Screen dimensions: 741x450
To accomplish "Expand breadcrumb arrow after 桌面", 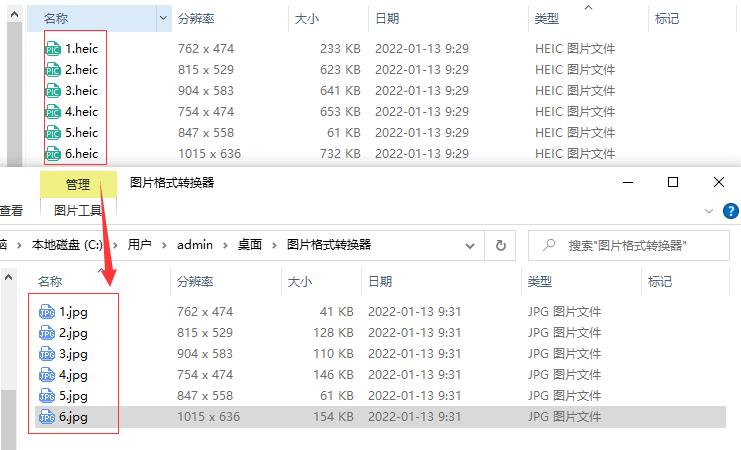I will (x=274, y=245).
